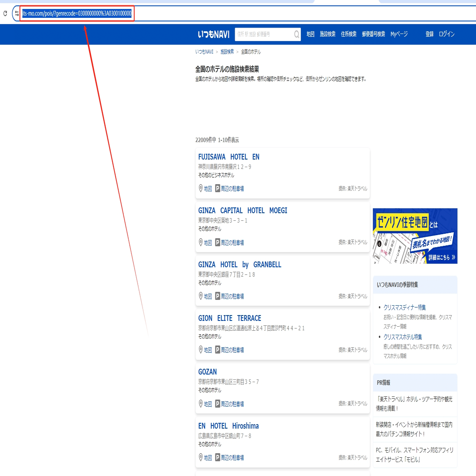Open GOZAN hotel result
Image resolution: width=476 pixels, height=476 pixels.
207,372
